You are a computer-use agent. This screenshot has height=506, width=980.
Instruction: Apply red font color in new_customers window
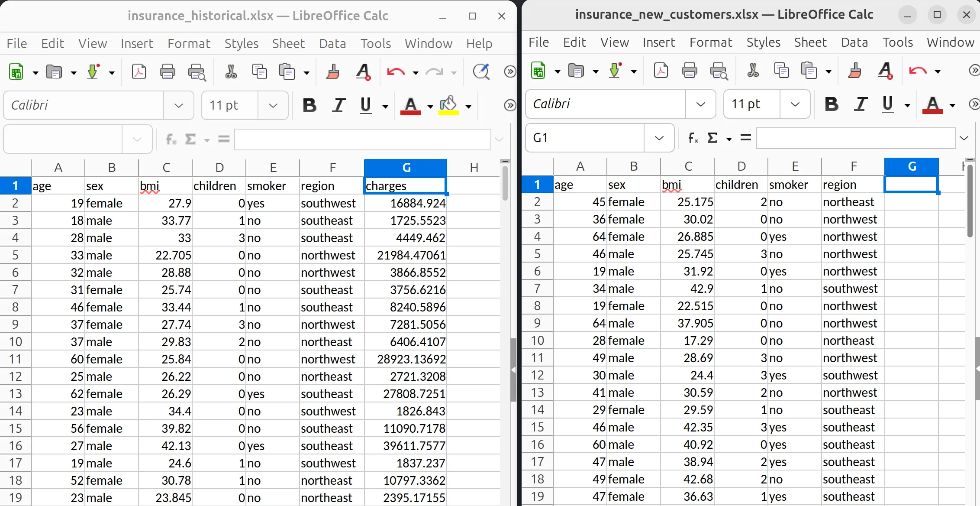click(x=932, y=104)
